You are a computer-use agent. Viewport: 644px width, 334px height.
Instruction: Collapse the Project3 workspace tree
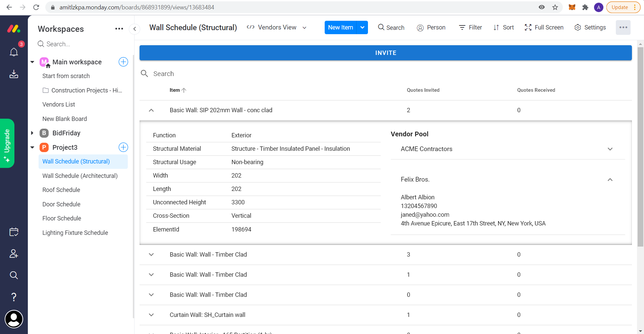(x=32, y=147)
